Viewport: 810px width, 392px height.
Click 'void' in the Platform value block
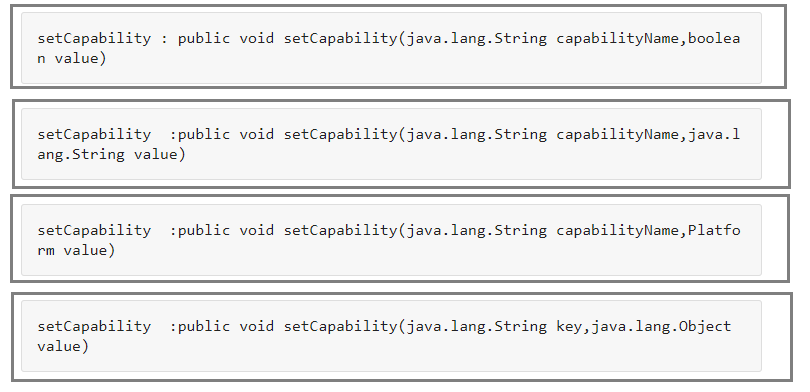[257, 230]
